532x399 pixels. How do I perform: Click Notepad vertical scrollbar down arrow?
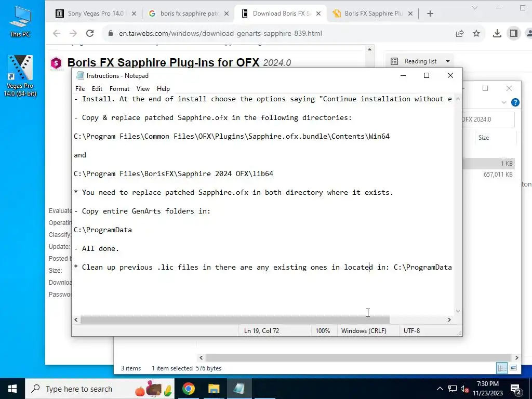(458, 311)
